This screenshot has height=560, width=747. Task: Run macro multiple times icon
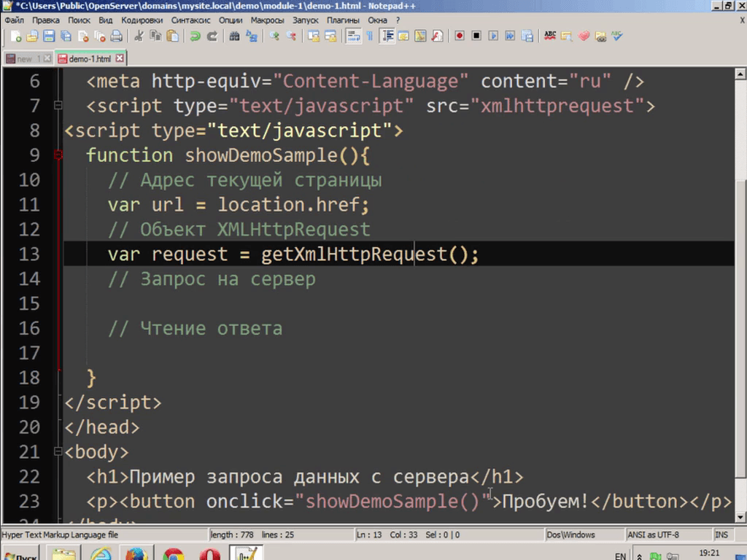[510, 36]
